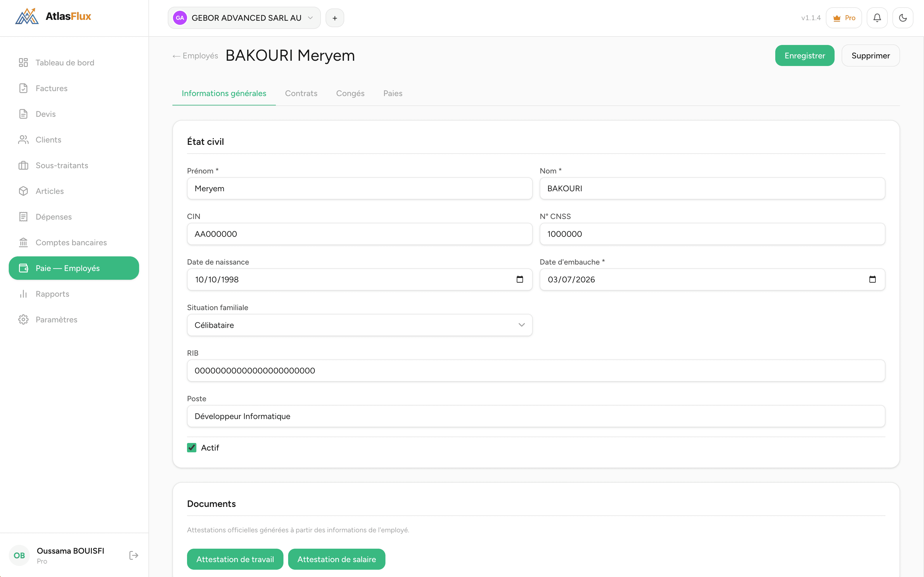Add a new company with the plus button
This screenshot has width=924, height=577.
(335, 18)
